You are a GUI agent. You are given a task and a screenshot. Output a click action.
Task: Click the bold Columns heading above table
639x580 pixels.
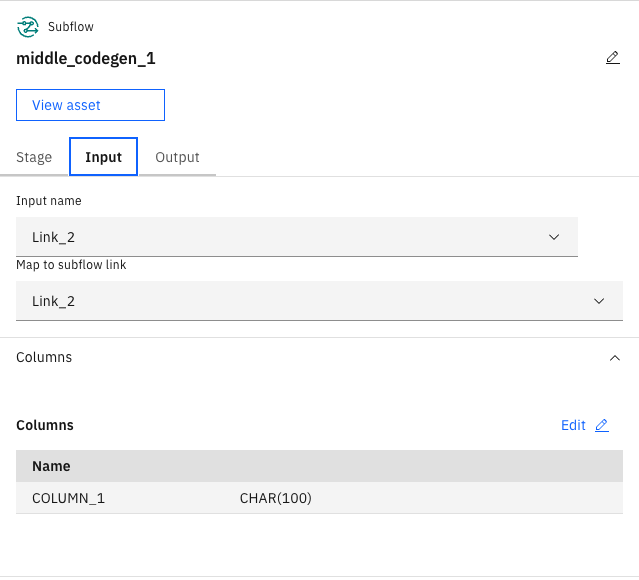pyautogui.click(x=45, y=425)
